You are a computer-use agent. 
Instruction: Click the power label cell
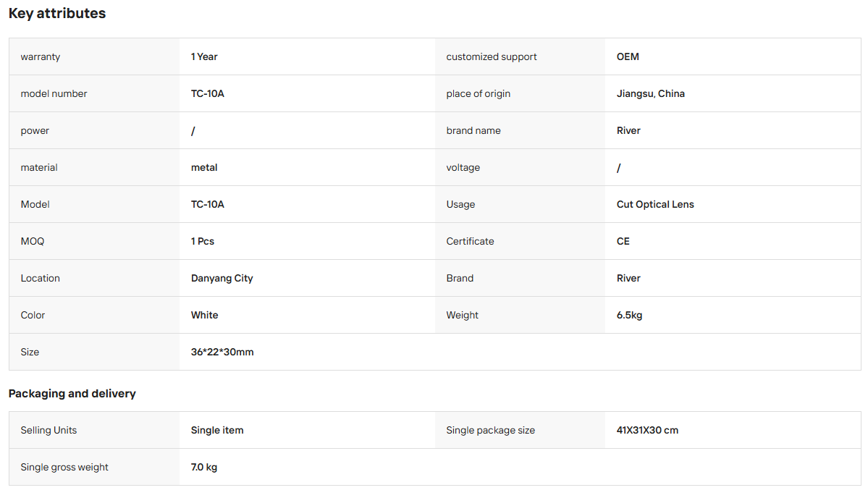(x=94, y=130)
